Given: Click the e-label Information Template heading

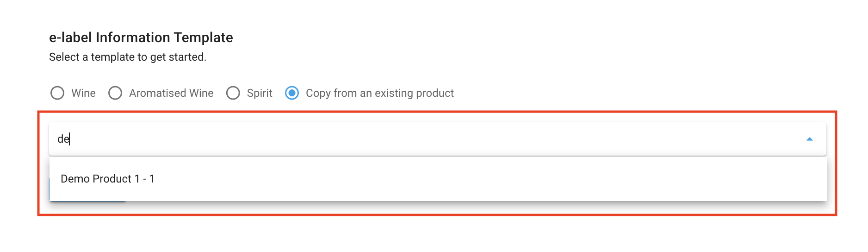Looking at the screenshot, I should pos(141,38).
